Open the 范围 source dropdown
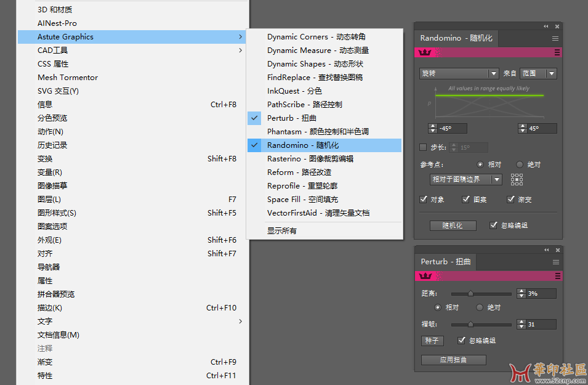The image size is (588, 385). click(539, 73)
